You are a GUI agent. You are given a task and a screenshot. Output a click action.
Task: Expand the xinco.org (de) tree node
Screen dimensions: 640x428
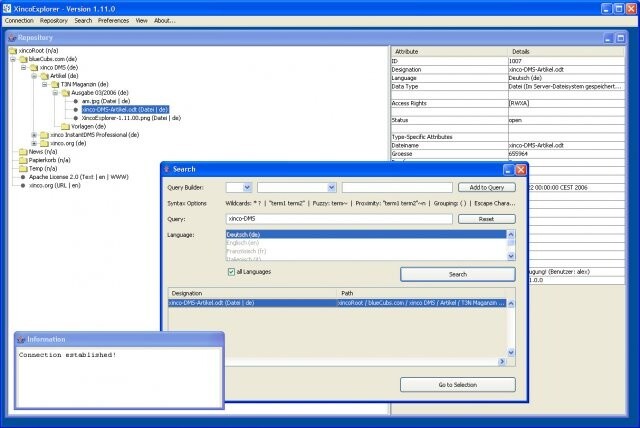pos(34,143)
